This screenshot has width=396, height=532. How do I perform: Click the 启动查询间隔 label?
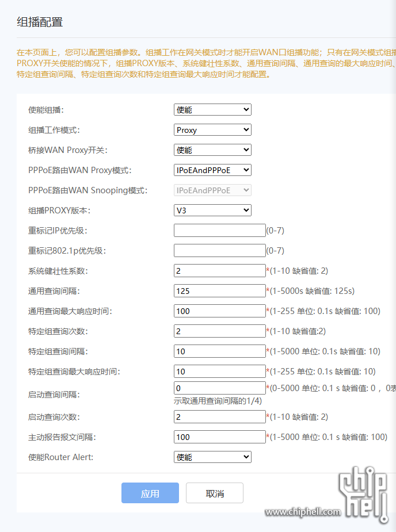pyautogui.click(x=54, y=395)
